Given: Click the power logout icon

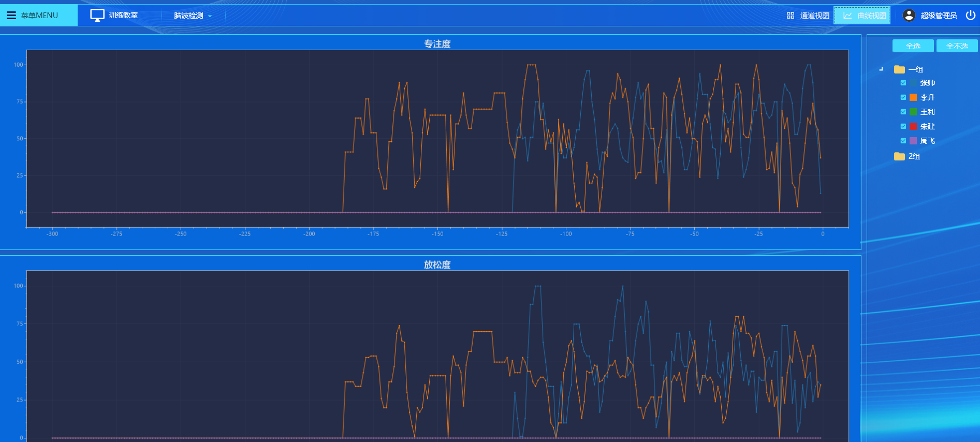Looking at the screenshot, I should (971, 15).
